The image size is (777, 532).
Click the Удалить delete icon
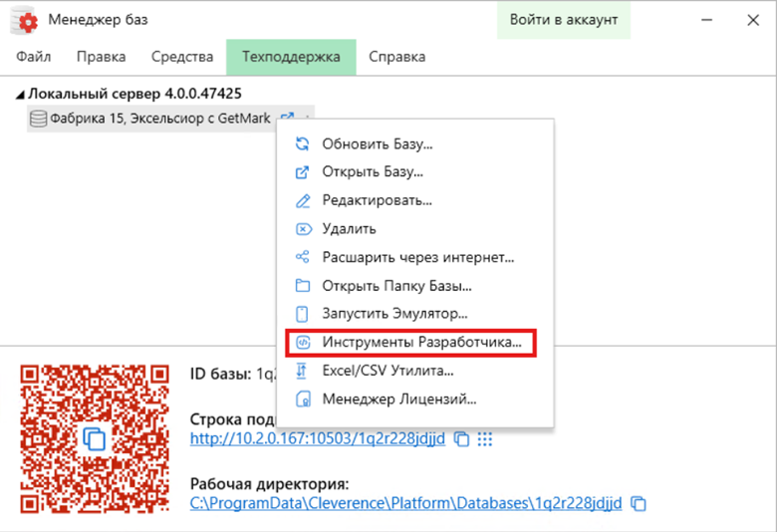click(x=303, y=229)
